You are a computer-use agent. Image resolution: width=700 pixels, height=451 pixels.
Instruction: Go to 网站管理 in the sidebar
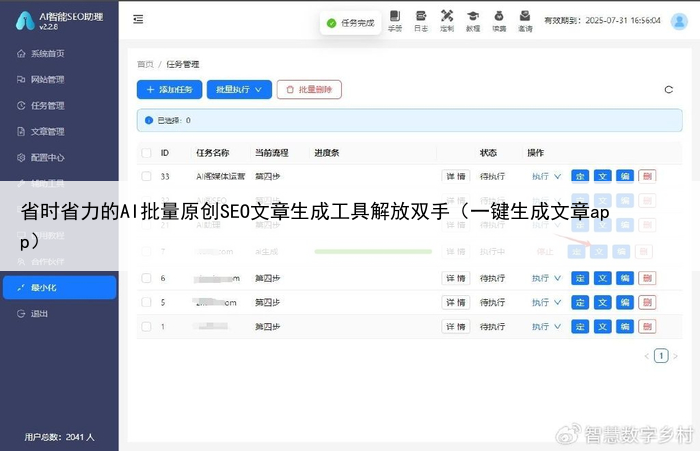pos(47,79)
